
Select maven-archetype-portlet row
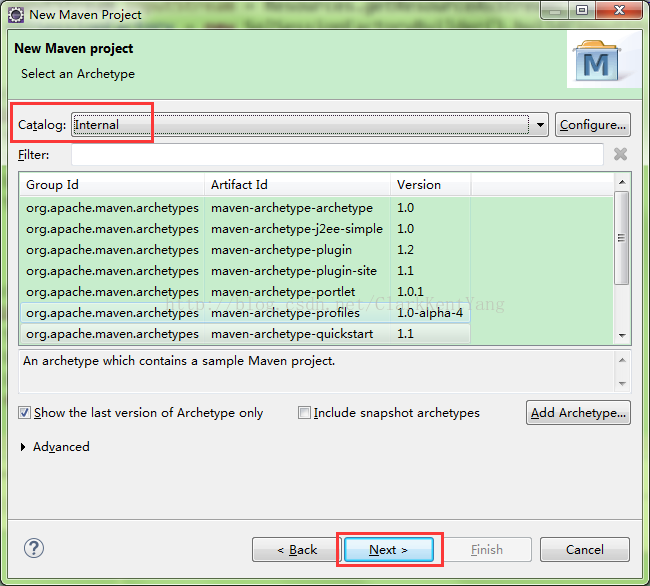point(245,292)
